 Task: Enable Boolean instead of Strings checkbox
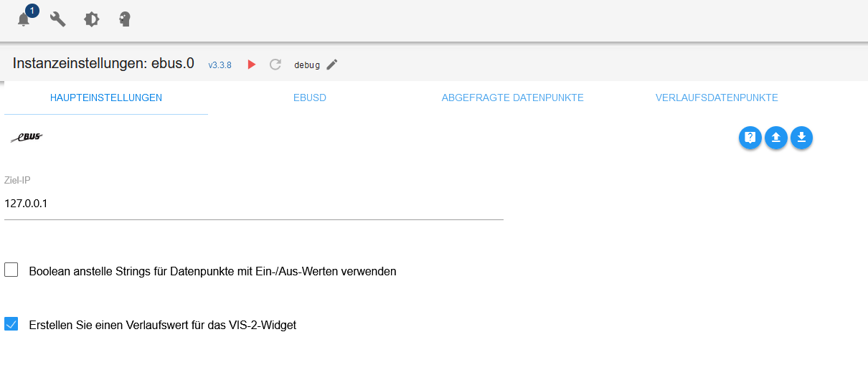[11, 270]
